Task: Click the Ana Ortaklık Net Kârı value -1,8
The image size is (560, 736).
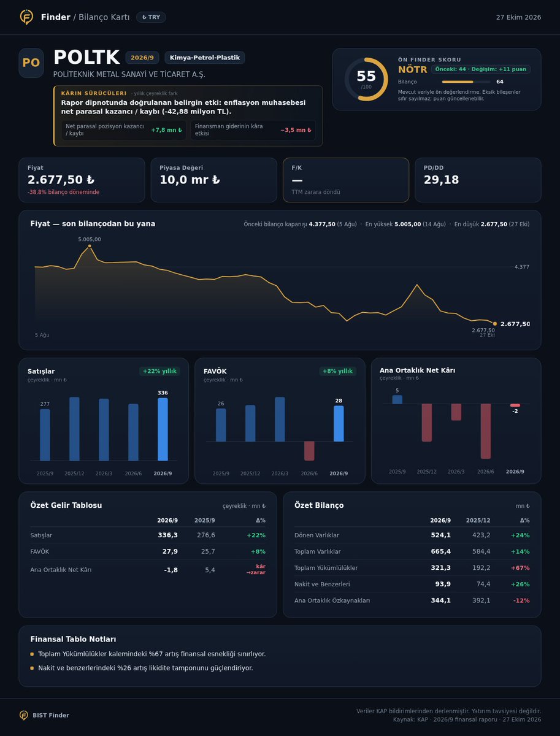Action: coord(171,570)
